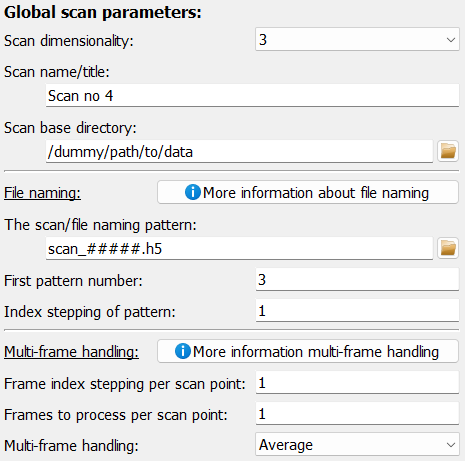465x461 pixels.
Task: Select the scan_#####.h5 naming pattern field
Action: click(239, 249)
